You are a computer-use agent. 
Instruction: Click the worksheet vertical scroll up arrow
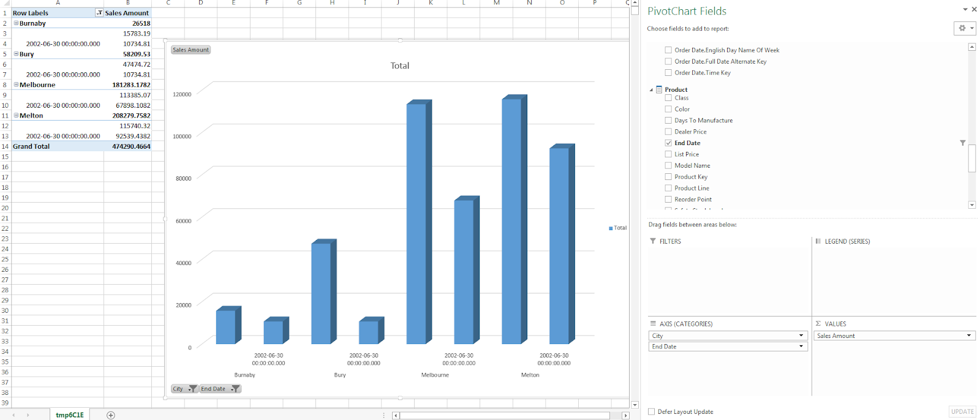(x=635, y=2)
